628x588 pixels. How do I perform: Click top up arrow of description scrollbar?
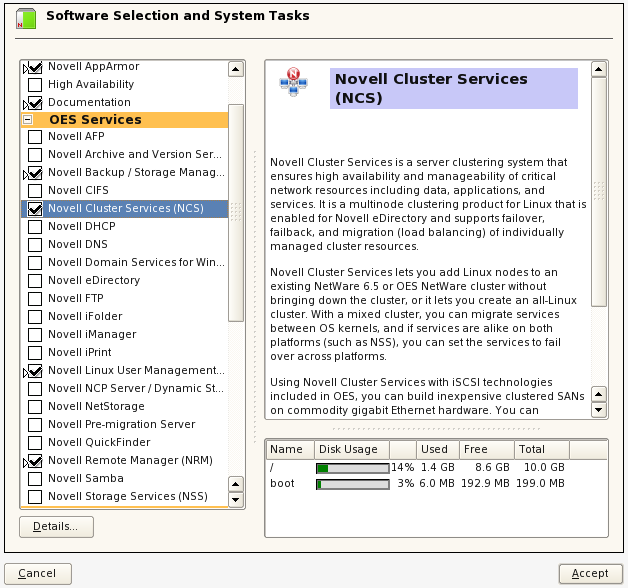pyautogui.click(x=598, y=69)
